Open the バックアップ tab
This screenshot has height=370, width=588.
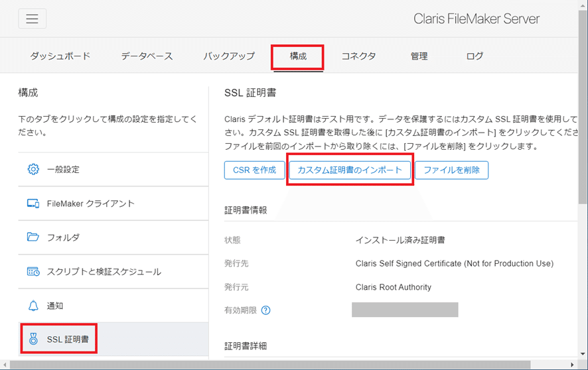229,56
